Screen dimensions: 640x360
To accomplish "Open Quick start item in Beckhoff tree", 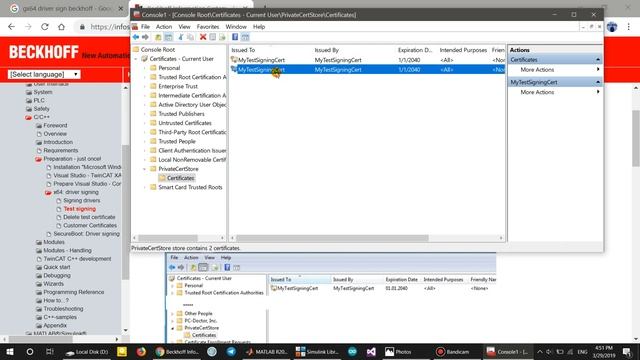I will coord(57,267).
